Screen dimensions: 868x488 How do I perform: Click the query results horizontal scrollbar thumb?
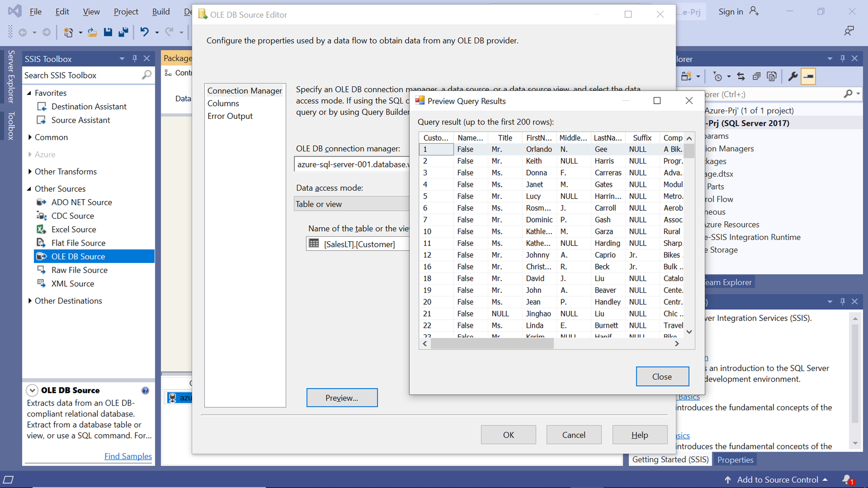point(492,344)
